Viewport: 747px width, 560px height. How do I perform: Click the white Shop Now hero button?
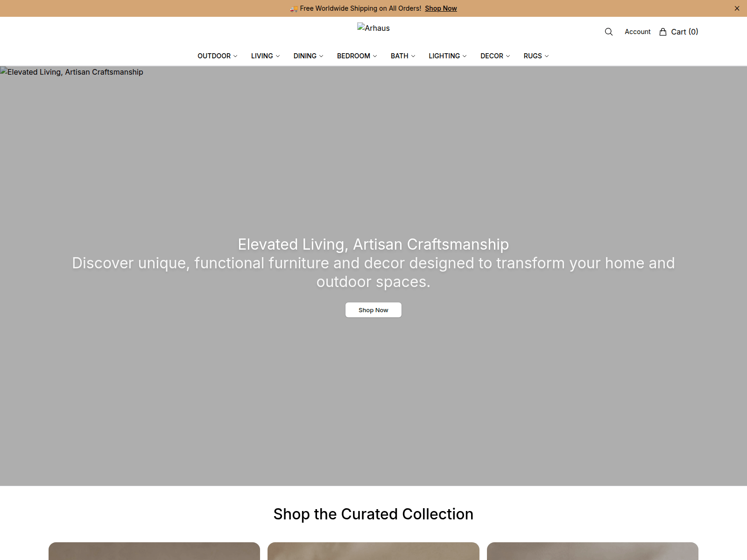tap(373, 310)
